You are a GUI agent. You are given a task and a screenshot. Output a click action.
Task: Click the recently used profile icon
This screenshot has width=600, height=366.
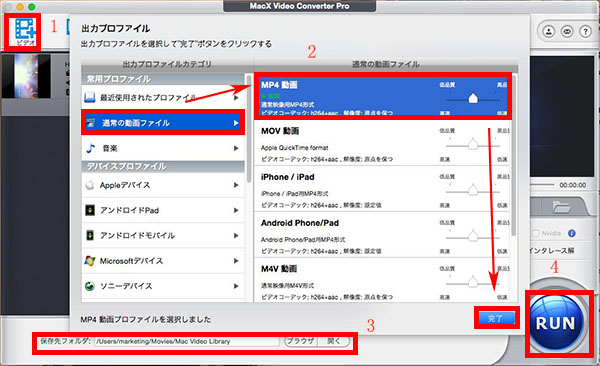coord(90,97)
